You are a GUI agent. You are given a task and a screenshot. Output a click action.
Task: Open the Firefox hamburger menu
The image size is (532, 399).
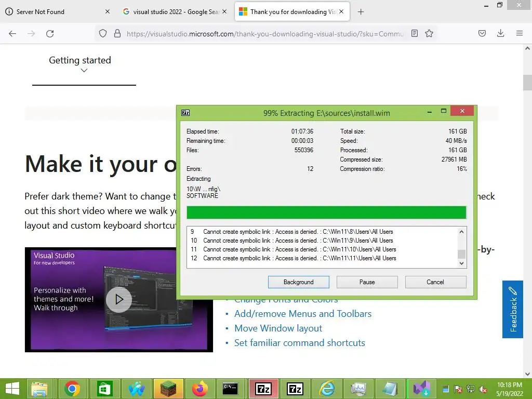(520, 33)
